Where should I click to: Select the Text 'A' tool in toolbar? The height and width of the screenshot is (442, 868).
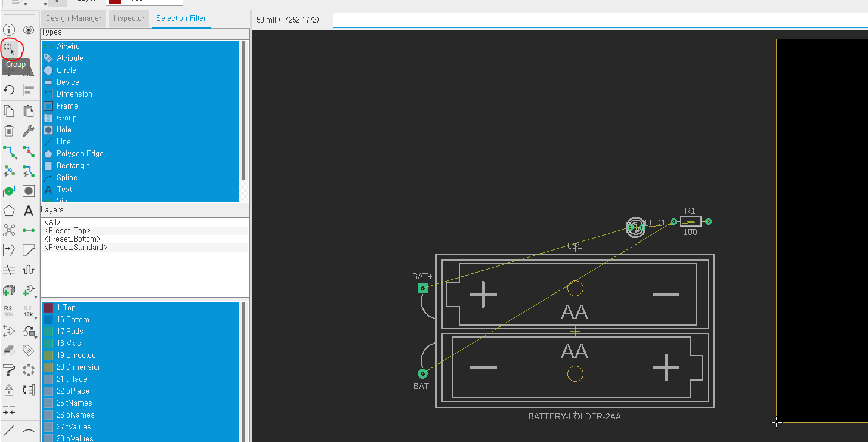[29, 211]
